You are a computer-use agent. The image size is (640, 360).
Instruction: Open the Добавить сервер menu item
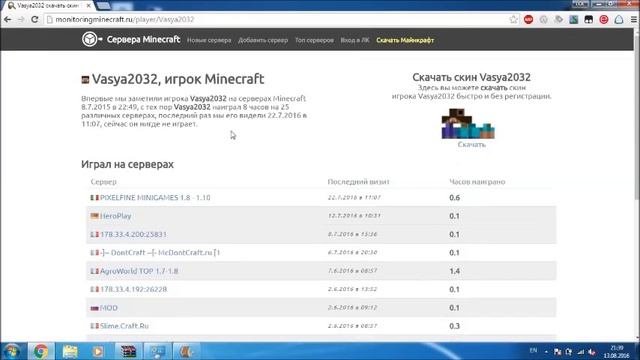pos(263,40)
